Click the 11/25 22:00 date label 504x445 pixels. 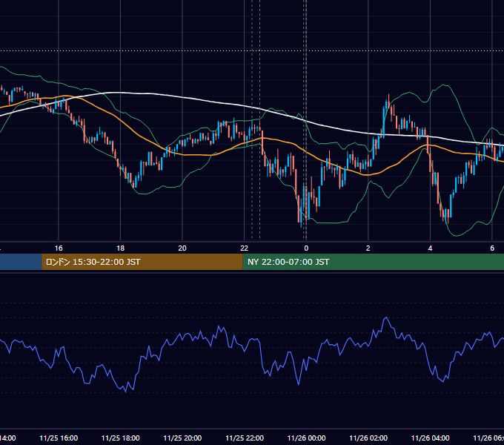tap(245, 438)
